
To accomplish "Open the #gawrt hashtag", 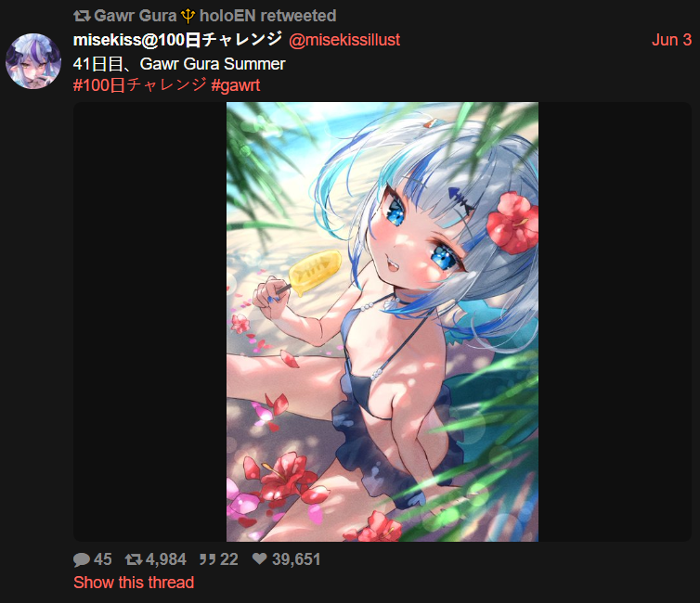I will pos(235,85).
